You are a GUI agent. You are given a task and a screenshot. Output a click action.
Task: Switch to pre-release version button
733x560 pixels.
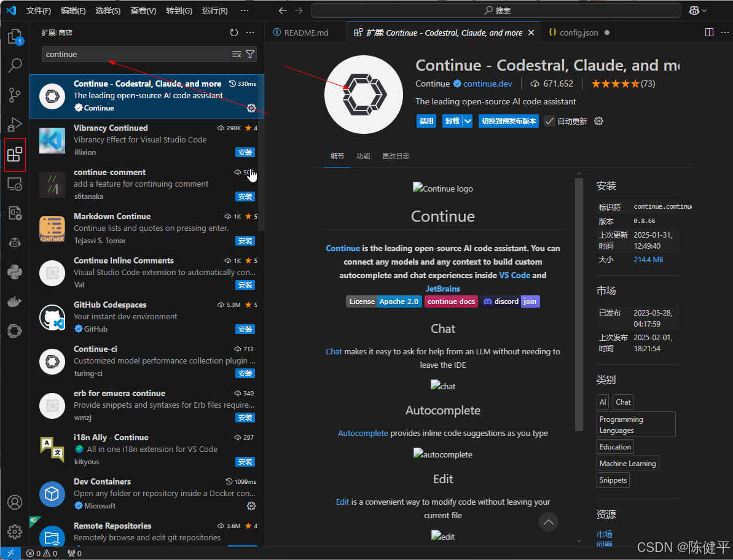pos(509,121)
